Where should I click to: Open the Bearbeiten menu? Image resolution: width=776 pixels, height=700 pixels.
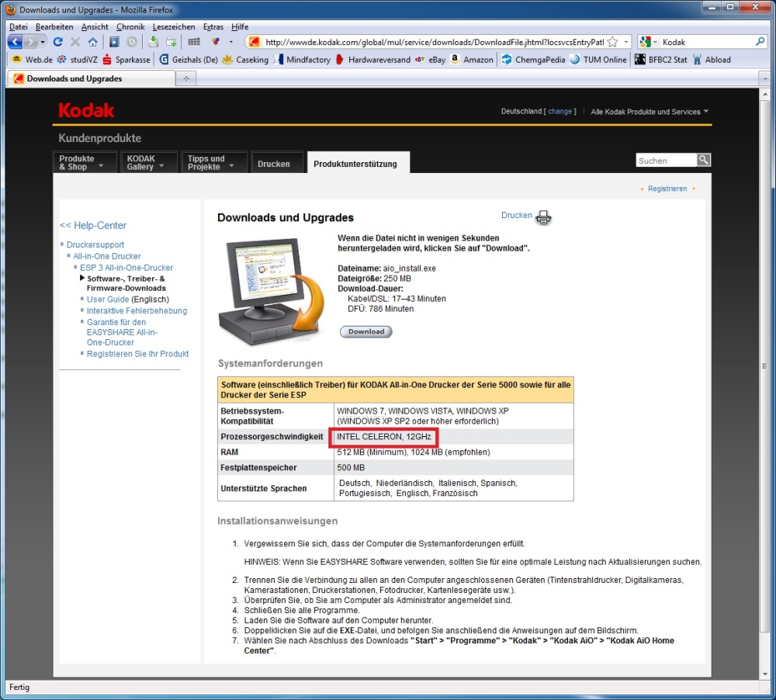54,26
